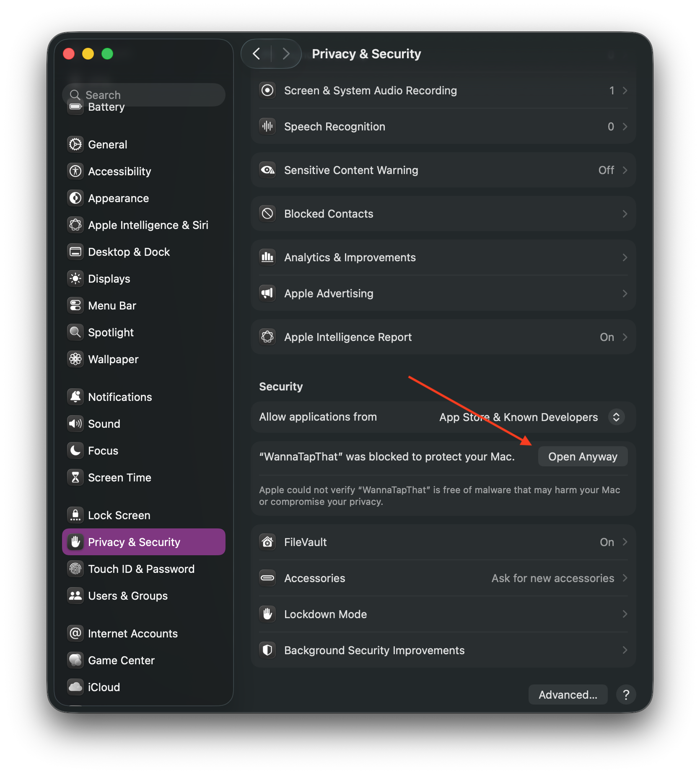
Task: Click the zoom window button
Action: click(107, 54)
